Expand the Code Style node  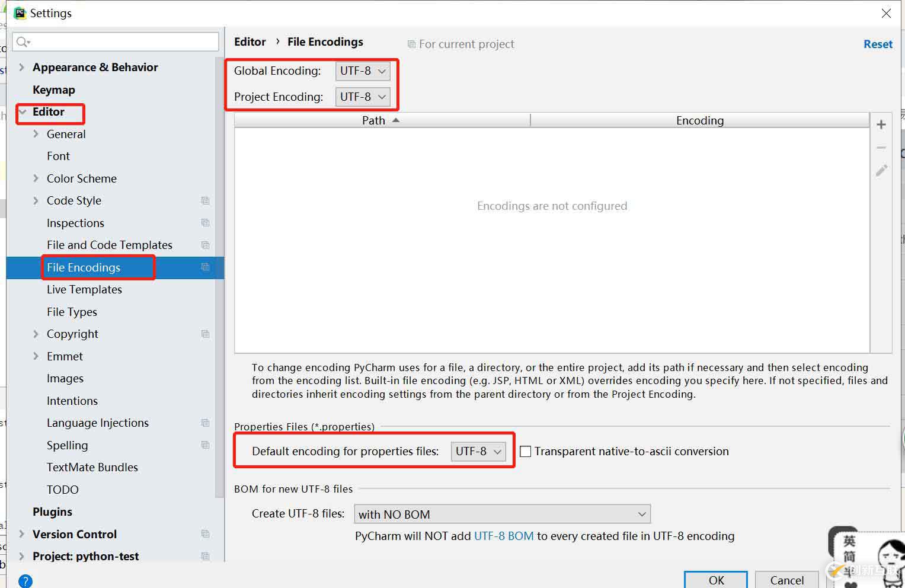coord(36,200)
